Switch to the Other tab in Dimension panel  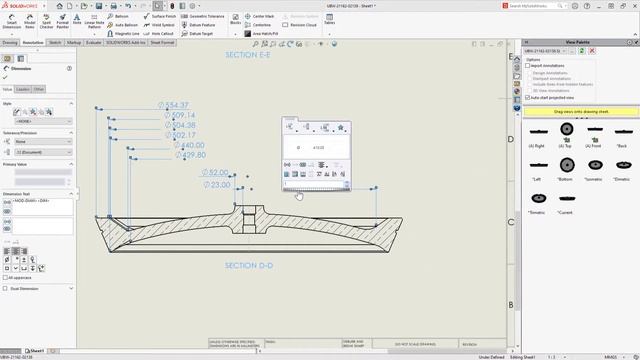click(x=39, y=89)
